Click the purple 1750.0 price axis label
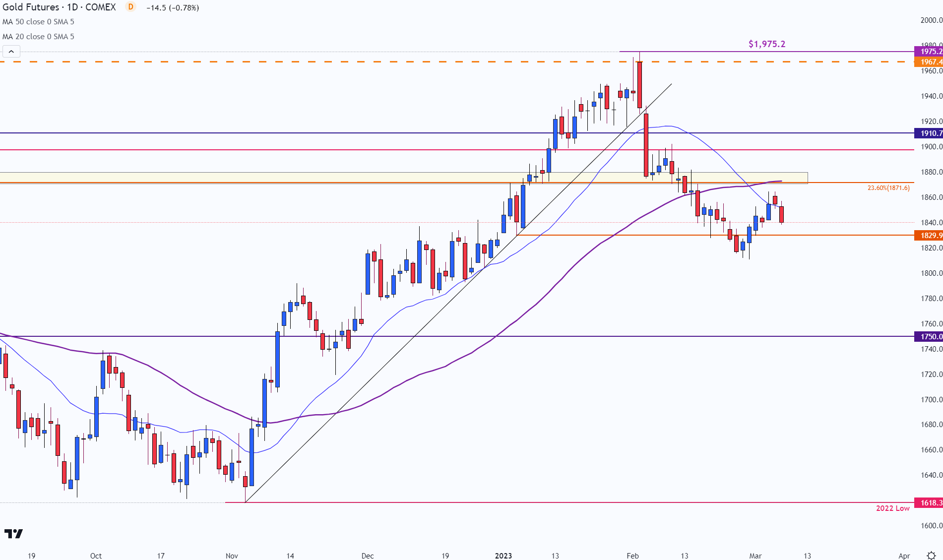Image resolution: width=943 pixels, height=560 pixels. (x=929, y=336)
